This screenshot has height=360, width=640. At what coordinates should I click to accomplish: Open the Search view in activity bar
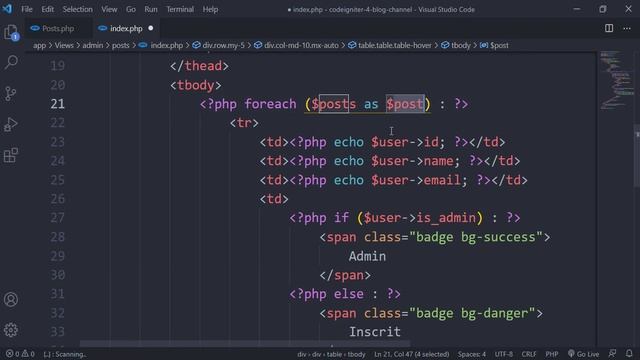(x=11, y=62)
